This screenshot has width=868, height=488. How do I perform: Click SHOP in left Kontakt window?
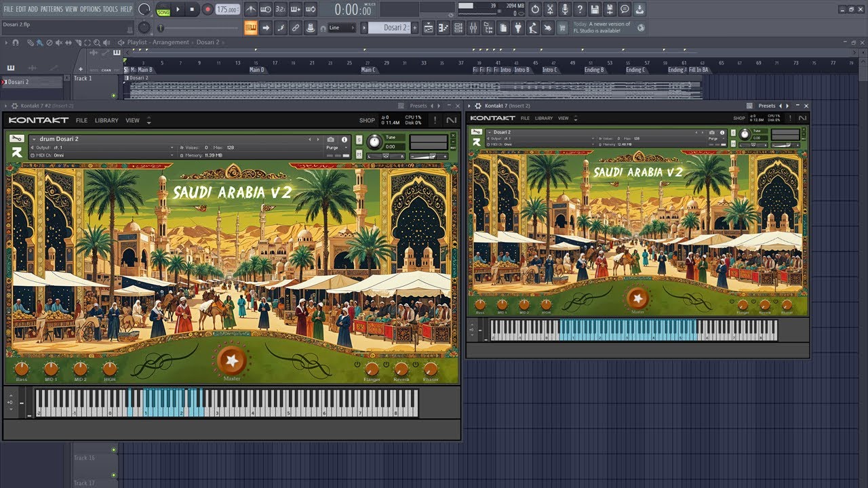coord(367,120)
